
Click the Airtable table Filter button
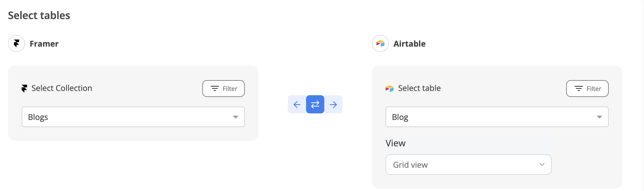(x=587, y=88)
